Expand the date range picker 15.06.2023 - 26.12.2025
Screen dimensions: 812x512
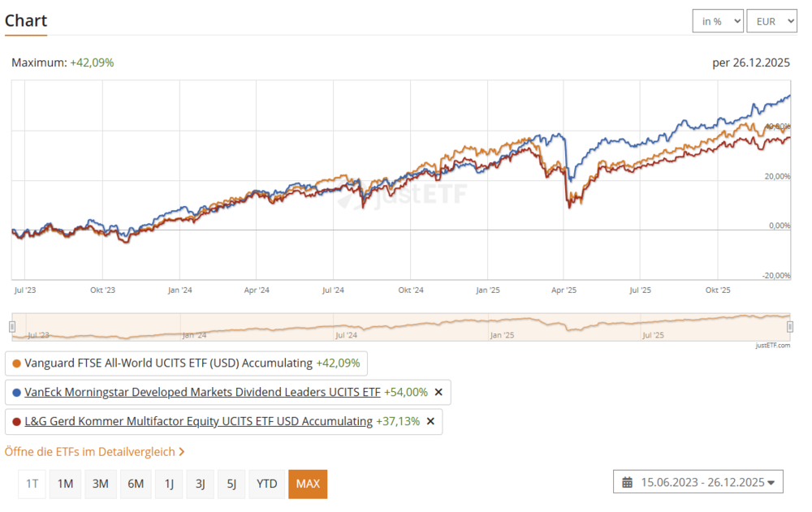(x=698, y=483)
